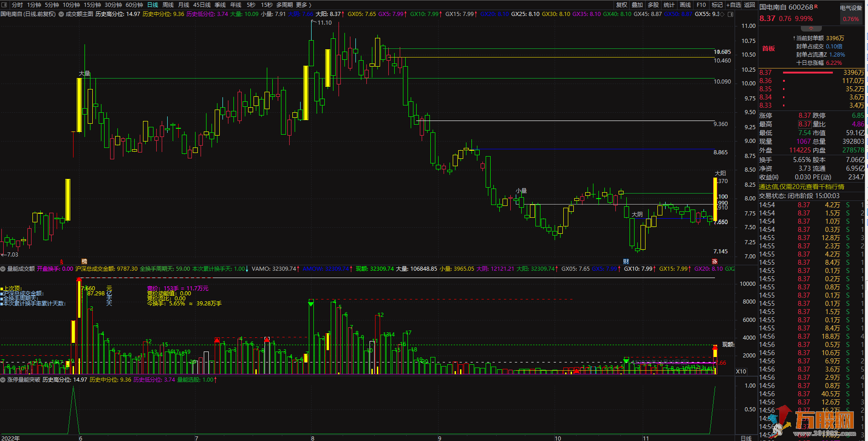Click the 交易状态 闭市阶段 status line

799,196
